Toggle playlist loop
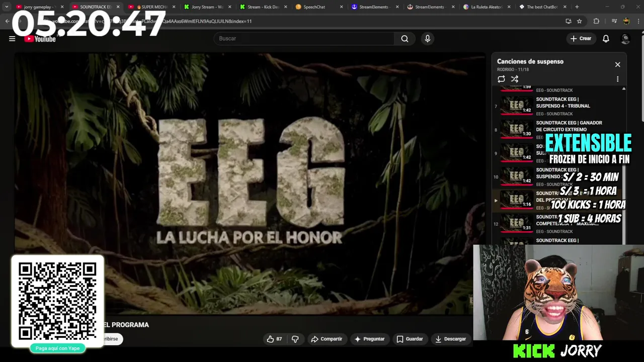Screen dimensions: 644x362 501,79
